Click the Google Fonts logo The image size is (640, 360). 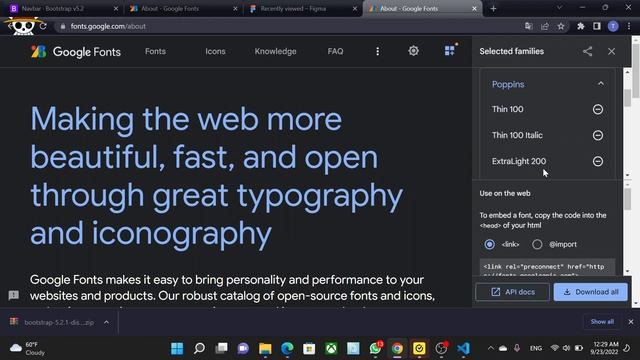[76, 51]
